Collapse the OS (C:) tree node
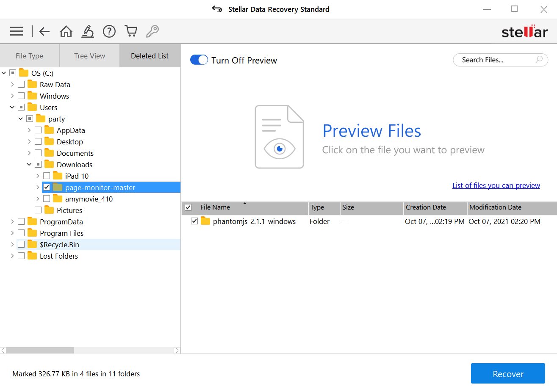 click(x=4, y=73)
